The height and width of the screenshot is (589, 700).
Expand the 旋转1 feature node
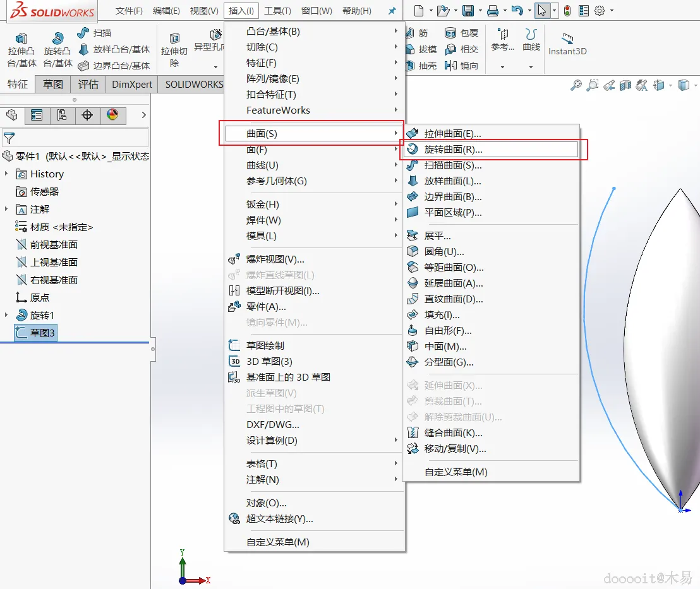(x=6, y=314)
